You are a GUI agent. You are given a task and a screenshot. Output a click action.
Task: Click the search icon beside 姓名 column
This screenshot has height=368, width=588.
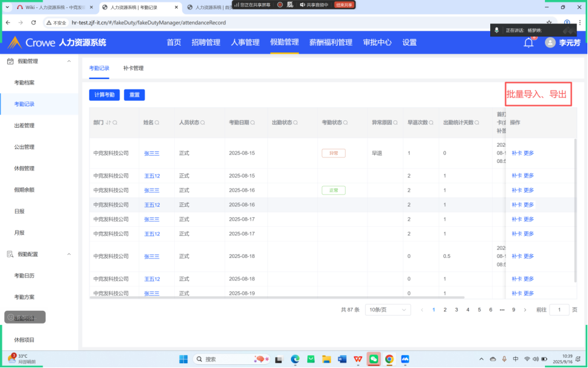point(157,123)
